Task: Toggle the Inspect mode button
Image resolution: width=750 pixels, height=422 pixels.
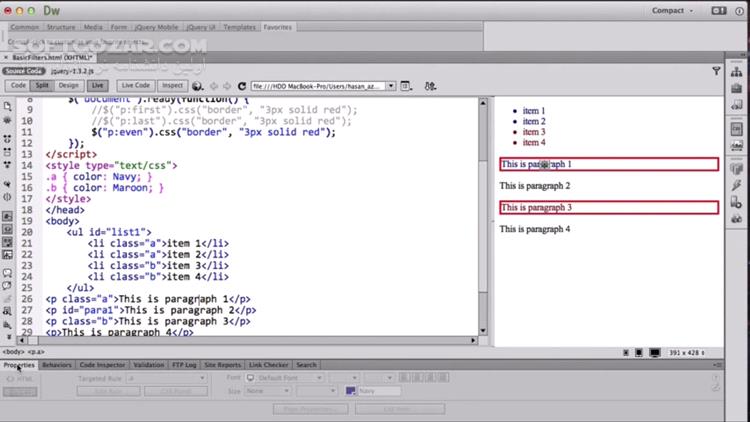Action: pyautogui.click(x=172, y=86)
